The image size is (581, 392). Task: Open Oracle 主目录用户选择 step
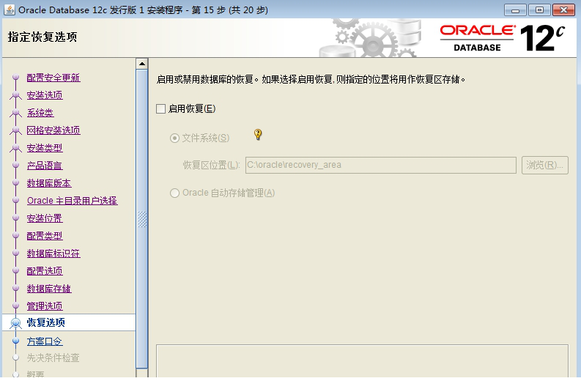coord(73,201)
